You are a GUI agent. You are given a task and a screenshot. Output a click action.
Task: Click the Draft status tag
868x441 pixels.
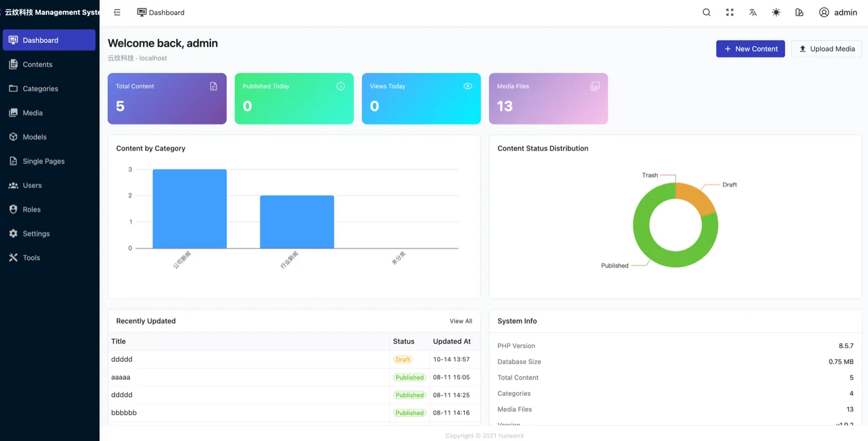point(403,359)
